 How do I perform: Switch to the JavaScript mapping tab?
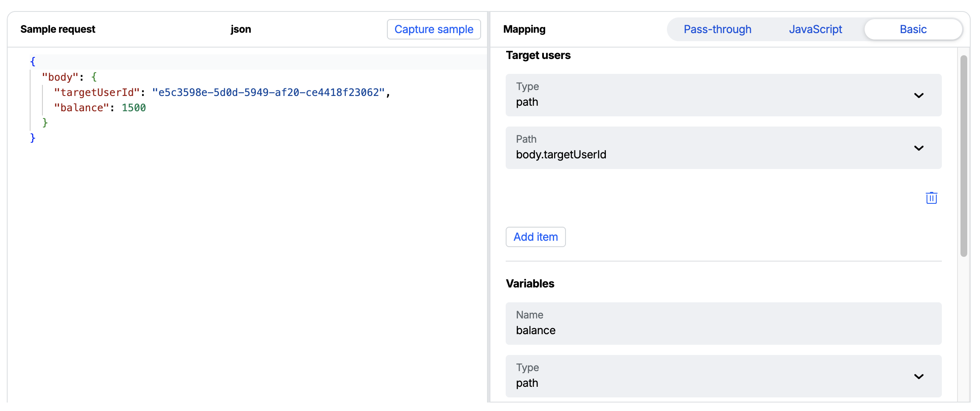click(x=815, y=29)
